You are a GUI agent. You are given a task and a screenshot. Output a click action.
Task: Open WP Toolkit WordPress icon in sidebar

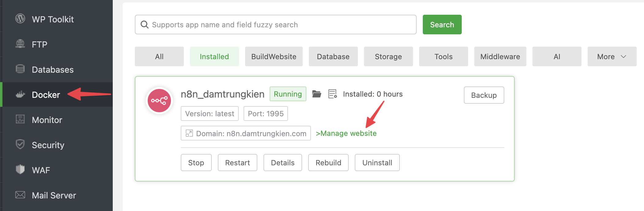(20, 18)
